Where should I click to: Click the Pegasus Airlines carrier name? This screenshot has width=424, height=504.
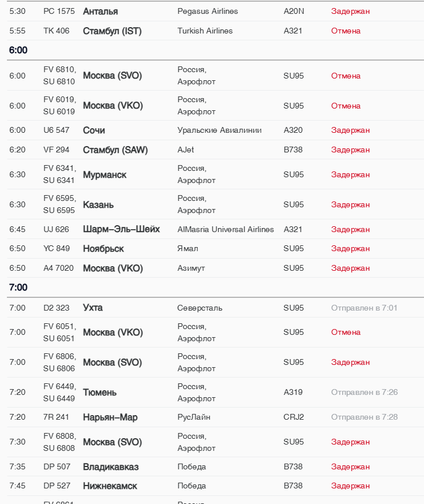(208, 12)
